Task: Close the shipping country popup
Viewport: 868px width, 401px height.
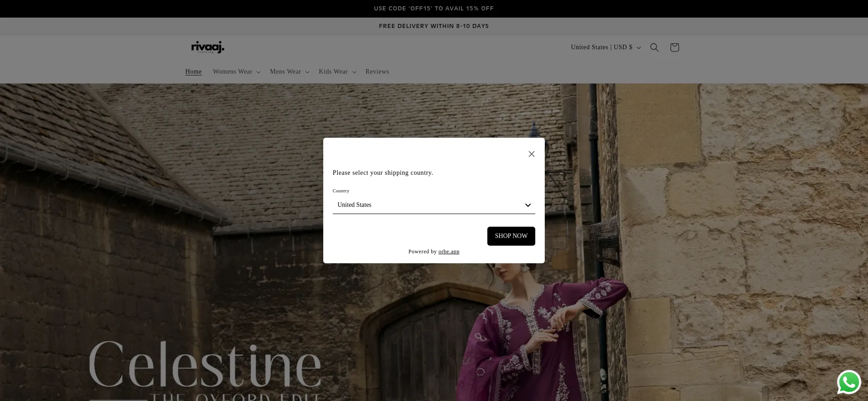Action: pos(532,154)
